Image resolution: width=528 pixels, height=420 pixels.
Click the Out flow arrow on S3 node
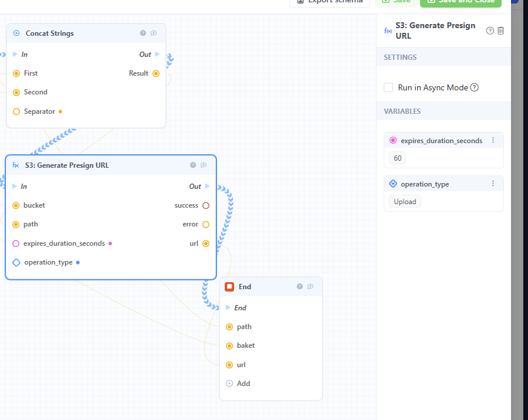tap(207, 187)
